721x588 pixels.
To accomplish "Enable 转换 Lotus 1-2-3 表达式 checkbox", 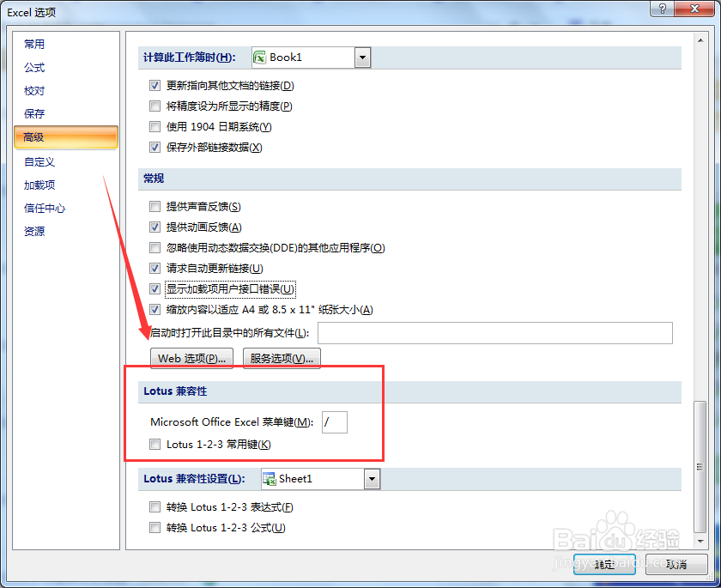I will [x=154, y=507].
